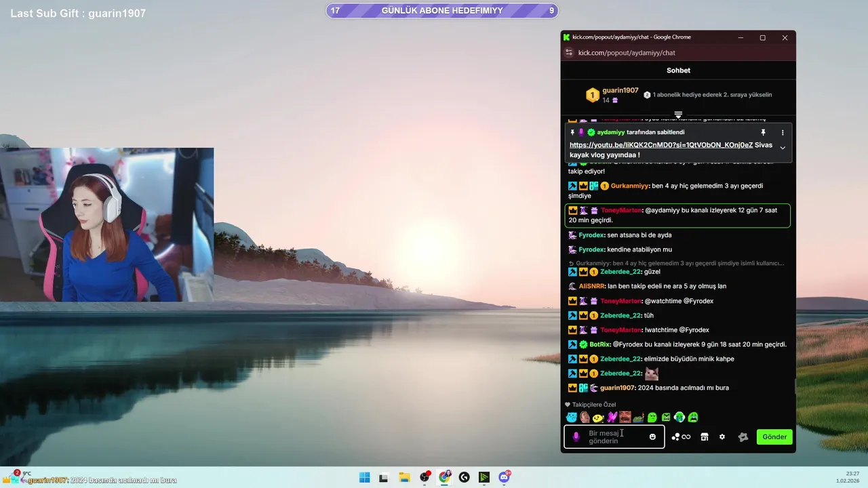Click Fyrodex name beside 'sen atsana bi de ayda'
Image resolution: width=868 pixels, height=488 pixels.
(591, 235)
